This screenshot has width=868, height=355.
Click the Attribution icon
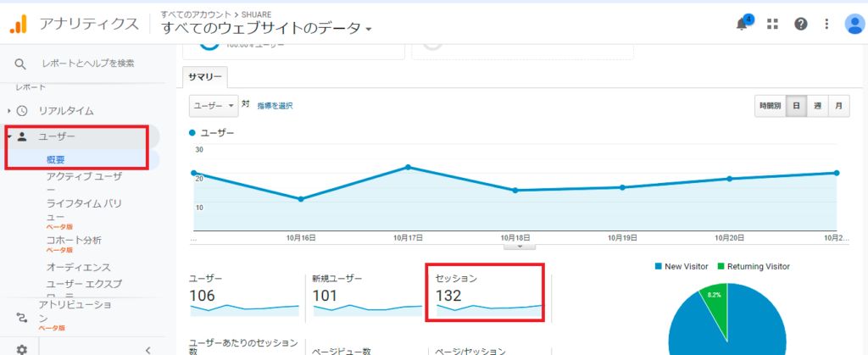point(21,318)
